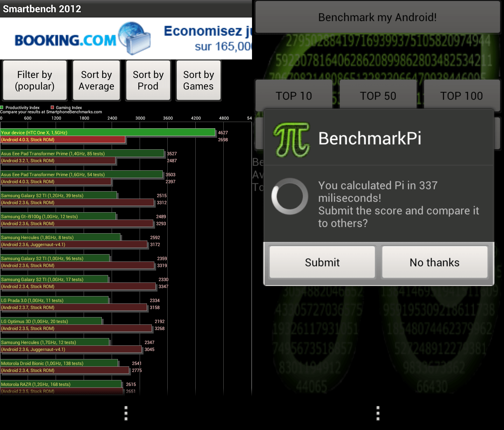504x430 pixels.
Task: Tap Sort by Average button
Action: [x=96, y=80]
